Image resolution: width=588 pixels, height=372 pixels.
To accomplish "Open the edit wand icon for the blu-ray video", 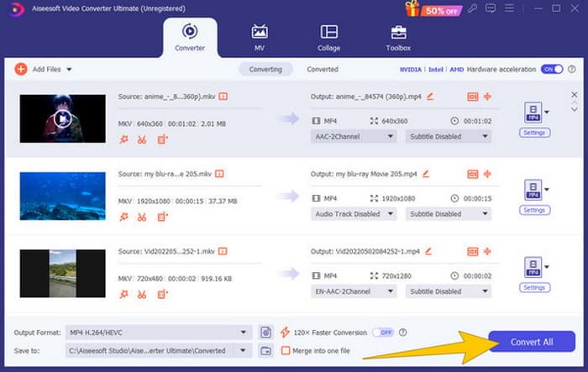I will point(124,217).
